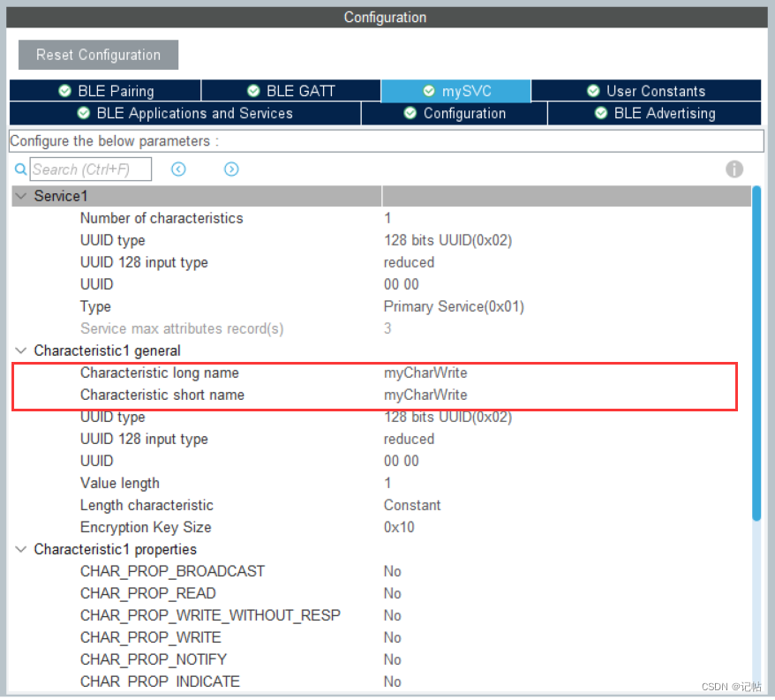
Task: Collapse Characteristic1 properties section
Action: click(x=21, y=550)
